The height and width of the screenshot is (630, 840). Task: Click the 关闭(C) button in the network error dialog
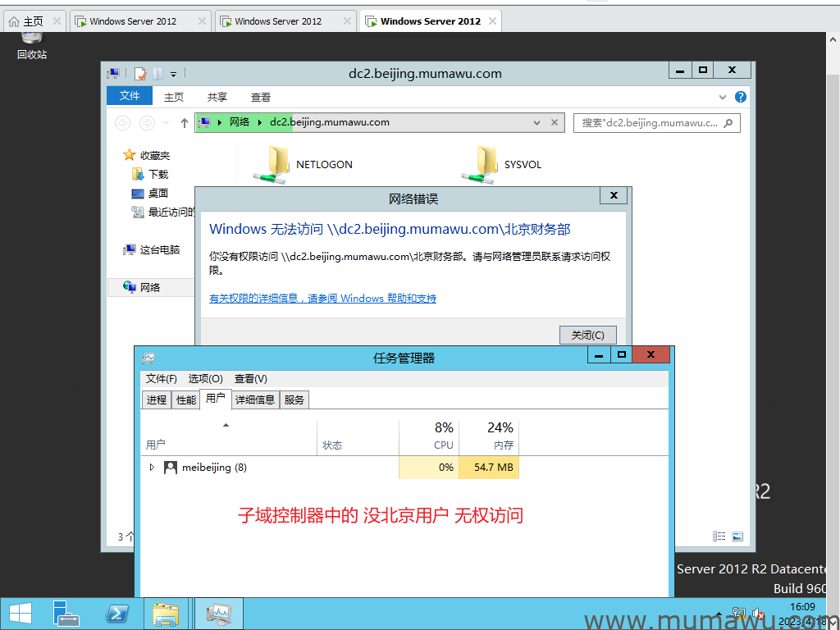(x=587, y=335)
